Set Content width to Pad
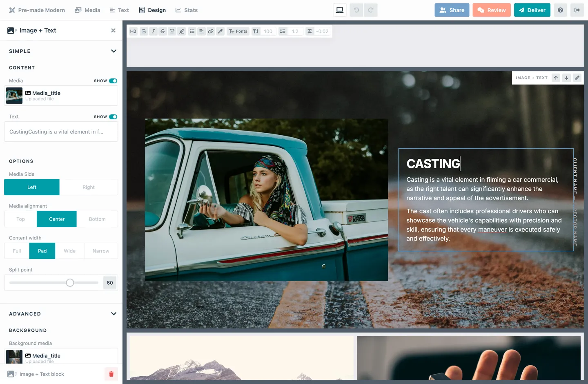 [x=42, y=251]
